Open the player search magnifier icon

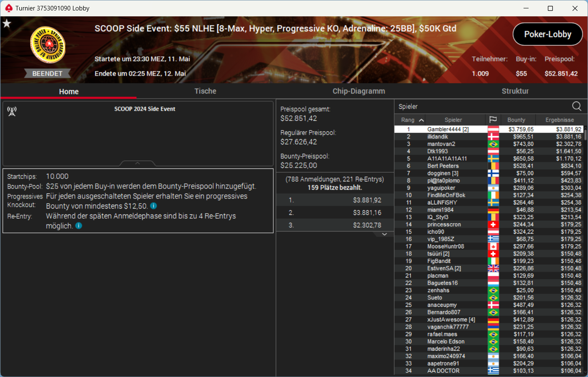577,106
